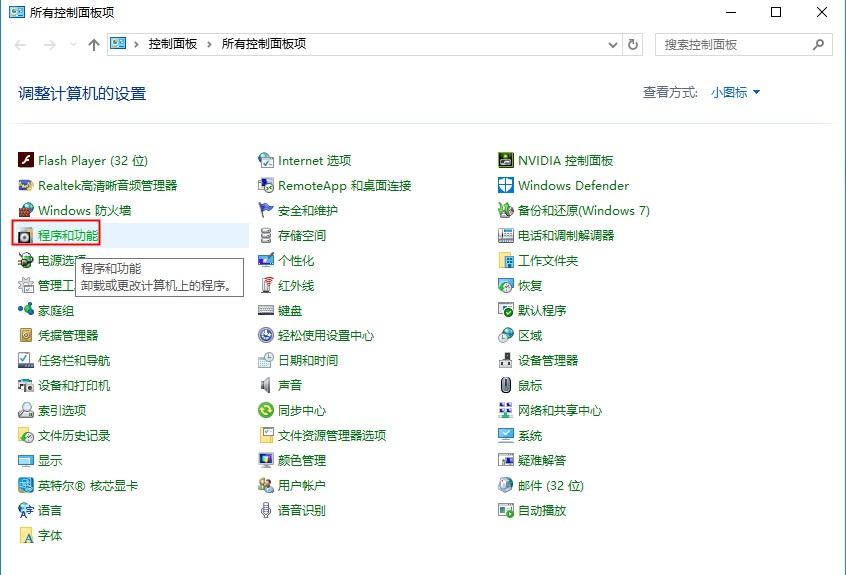The width and height of the screenshot is (846, 575).
Task: Go back with the back arrow
Action: [x=21, y=45]
